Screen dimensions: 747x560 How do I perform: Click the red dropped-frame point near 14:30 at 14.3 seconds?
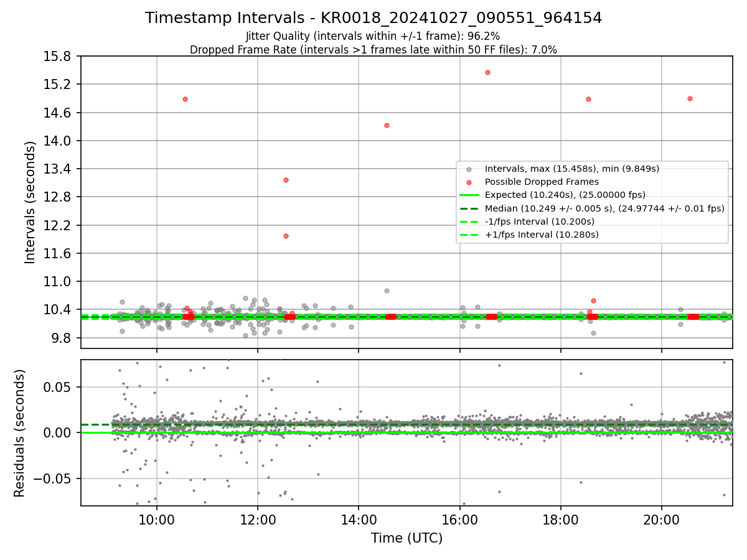[x=387, y=125]
